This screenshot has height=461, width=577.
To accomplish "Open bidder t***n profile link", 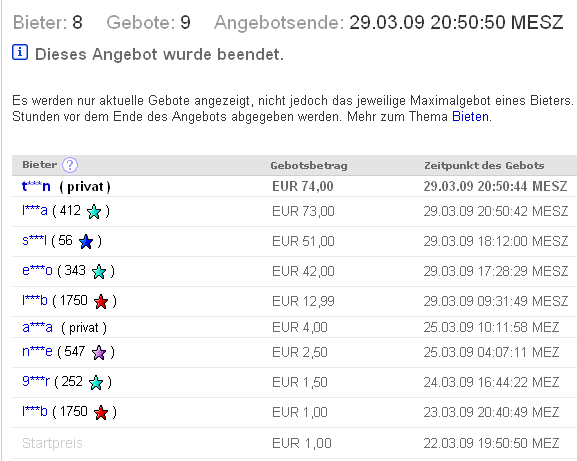I will [x=36, y=187].
